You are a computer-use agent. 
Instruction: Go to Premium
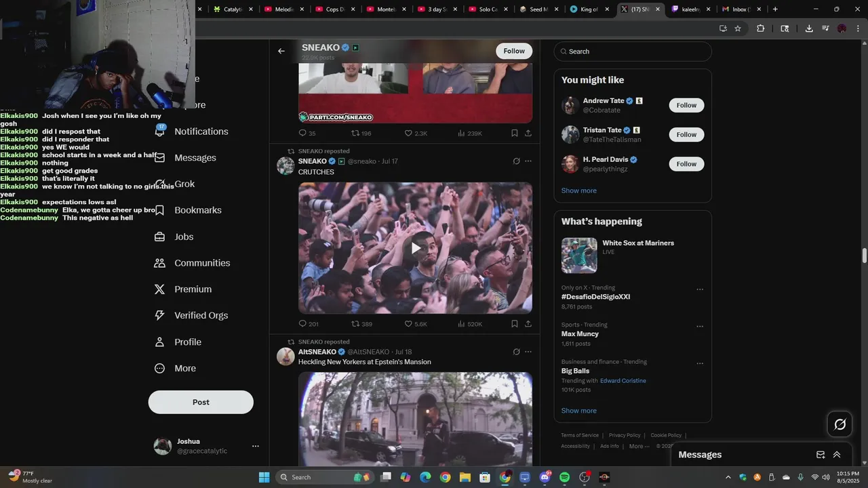tap(183, 289)
